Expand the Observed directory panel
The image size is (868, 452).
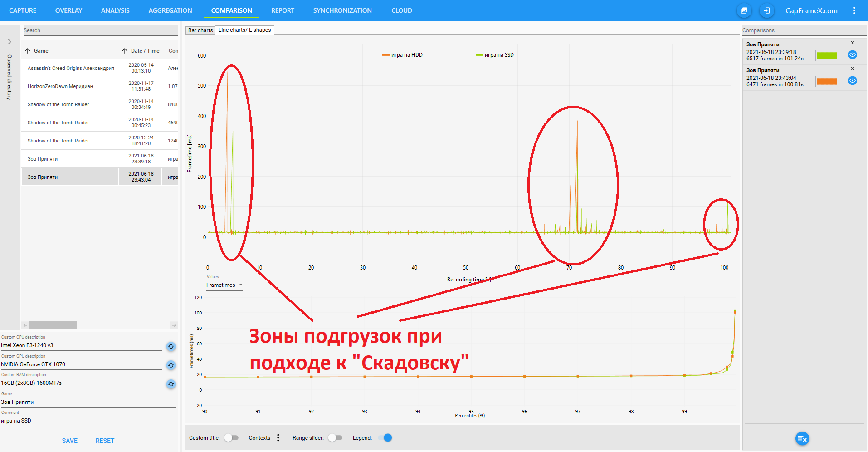(x=10, y=42)
